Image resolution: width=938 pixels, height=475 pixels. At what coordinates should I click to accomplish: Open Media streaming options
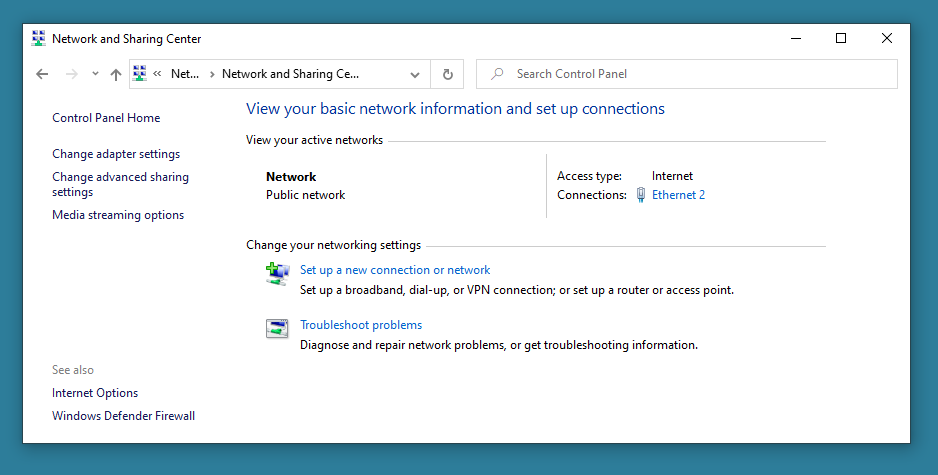[x=118, y=215]
